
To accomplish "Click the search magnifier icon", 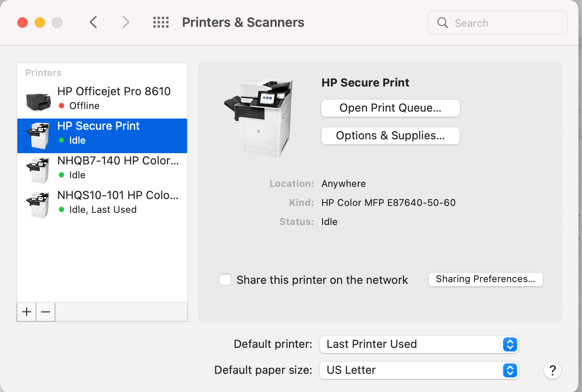I will pyautogui.click(x=443, y=23).
